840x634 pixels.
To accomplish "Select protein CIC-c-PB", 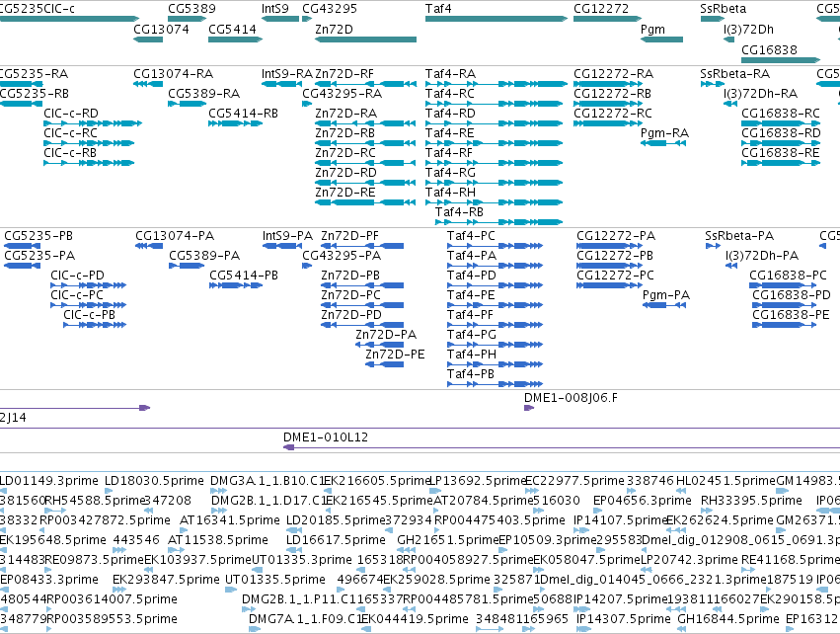I will click(x=89, y=315).
